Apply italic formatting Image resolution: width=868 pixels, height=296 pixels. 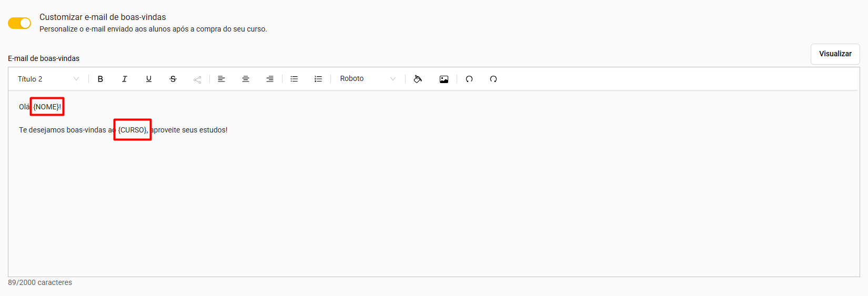click(125, 79)
